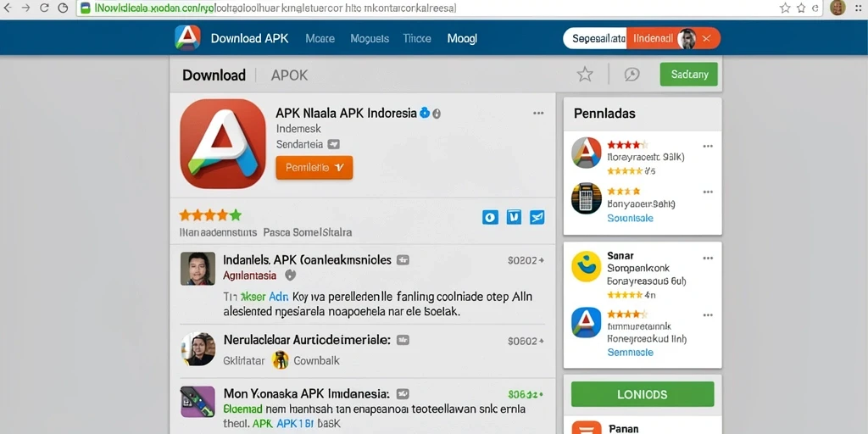Open the Moguels nav menu item
Image resolution: width=868 pixels, height=434 pixels.
pyautogui.click(x=370, y=38)
